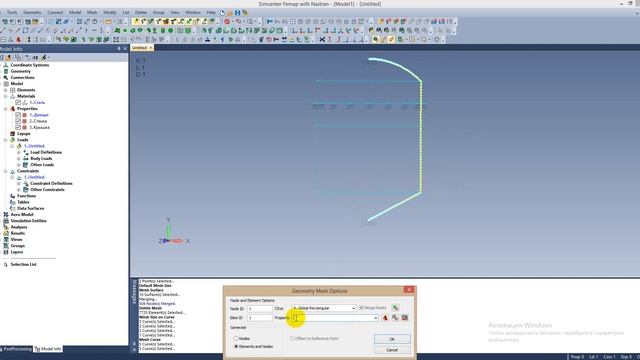Select Other Constraints tree item
The width and height of the screenshot is (640, 360).
tap(47, 190)
